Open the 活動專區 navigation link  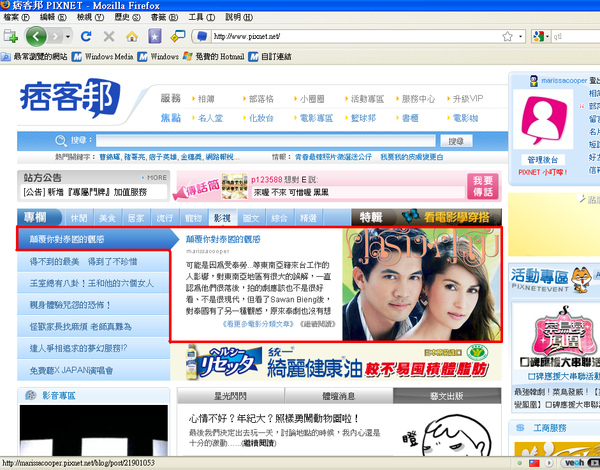[367, 99]
